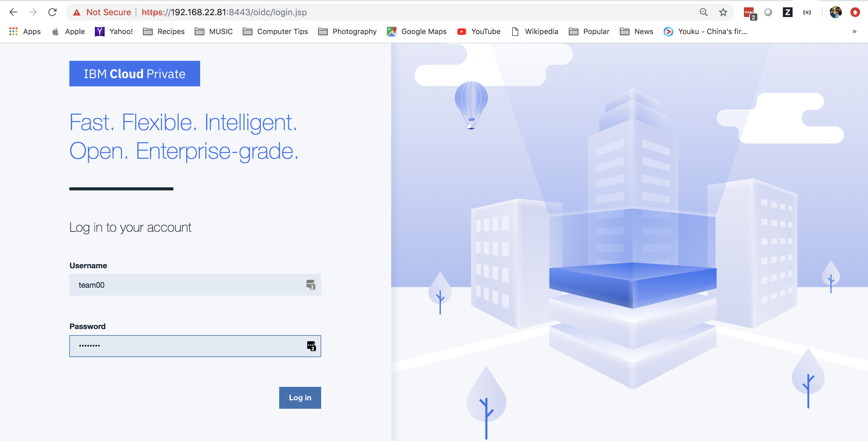Click the password manager icon in Username field
This screenshot has width=868, height=441.
[x=311, y=285]
